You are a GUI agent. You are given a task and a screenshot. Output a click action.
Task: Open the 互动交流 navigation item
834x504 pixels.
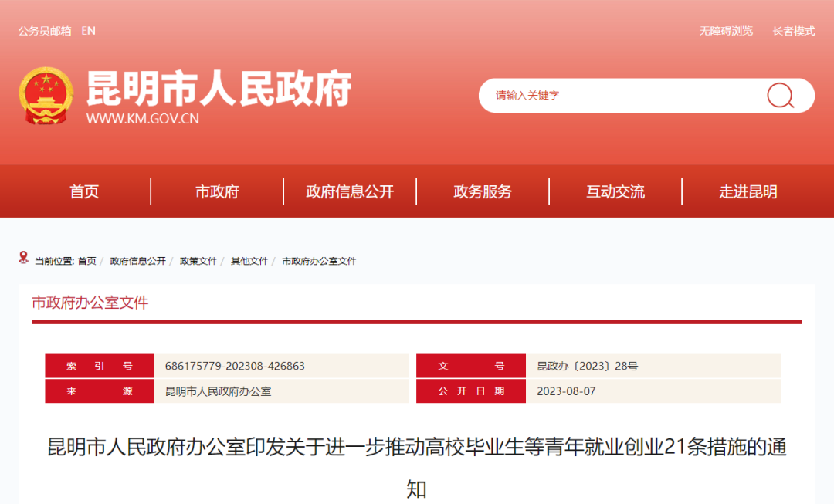(x=615, y=192)
